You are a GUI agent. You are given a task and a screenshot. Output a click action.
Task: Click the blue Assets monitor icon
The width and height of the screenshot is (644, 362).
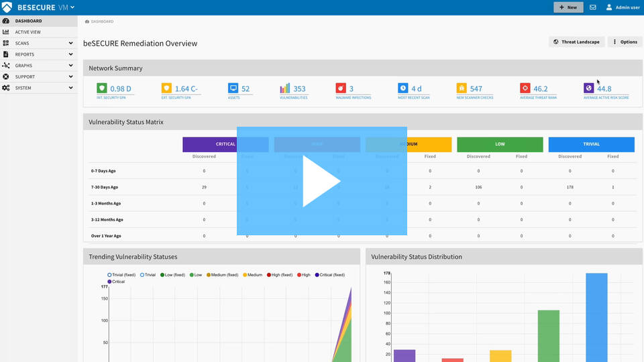click(233, 88)
